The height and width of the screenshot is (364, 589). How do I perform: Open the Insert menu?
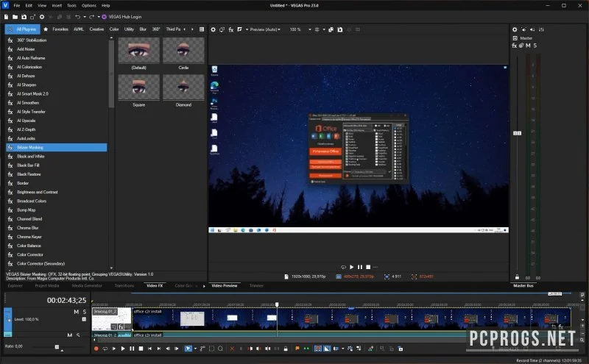point(57,6)
